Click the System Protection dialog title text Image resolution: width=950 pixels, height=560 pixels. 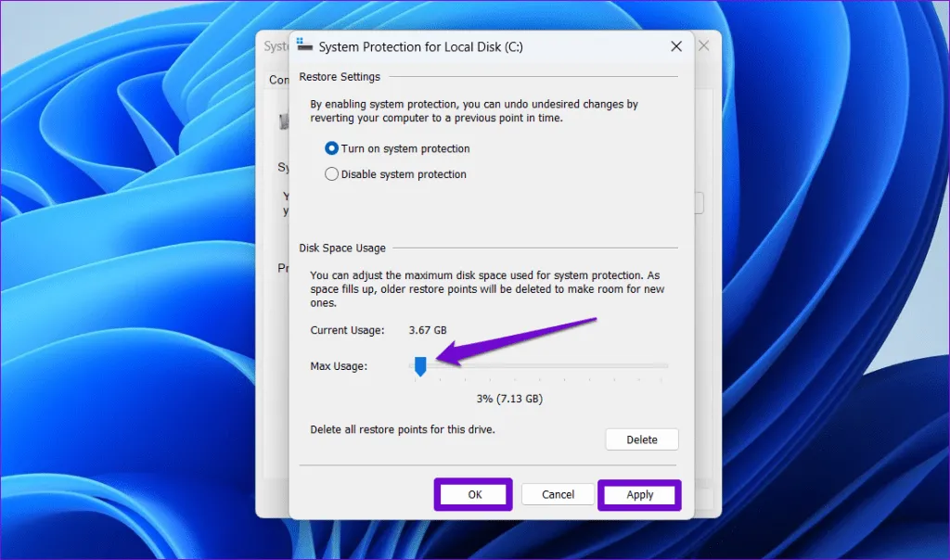[x=420, y=46]
